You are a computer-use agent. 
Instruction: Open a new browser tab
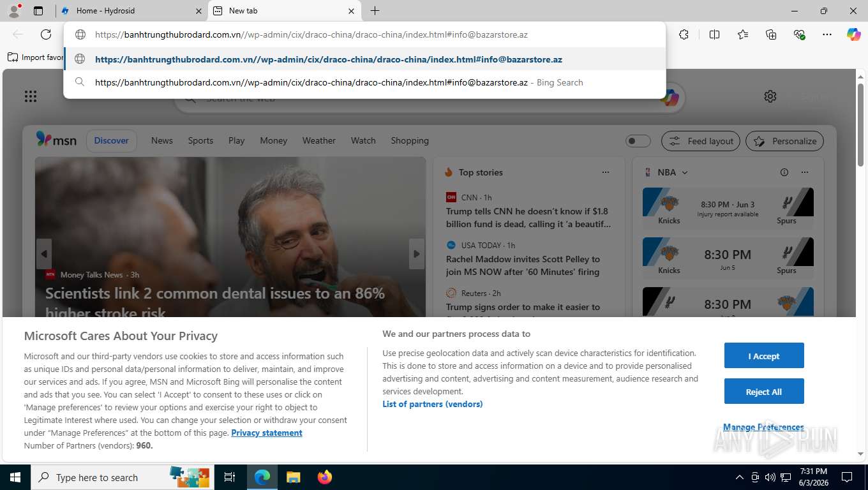(375, 11)
